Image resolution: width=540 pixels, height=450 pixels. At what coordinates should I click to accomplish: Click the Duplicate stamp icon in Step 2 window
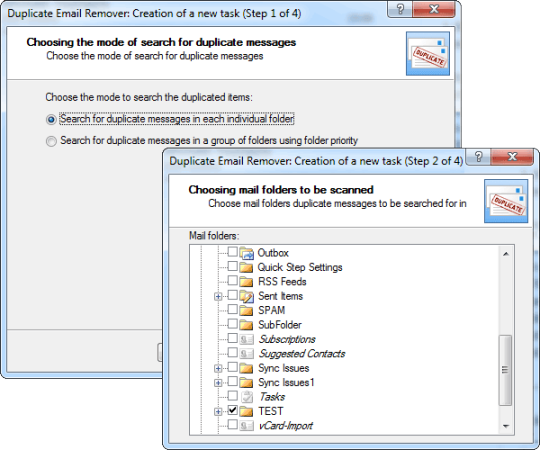click(x=506, y=201)
